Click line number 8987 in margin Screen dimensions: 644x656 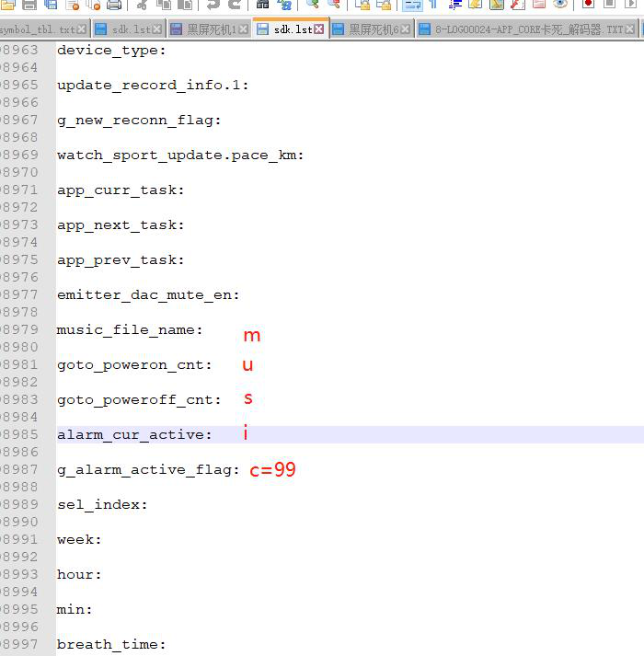click(x=20, y=469)
